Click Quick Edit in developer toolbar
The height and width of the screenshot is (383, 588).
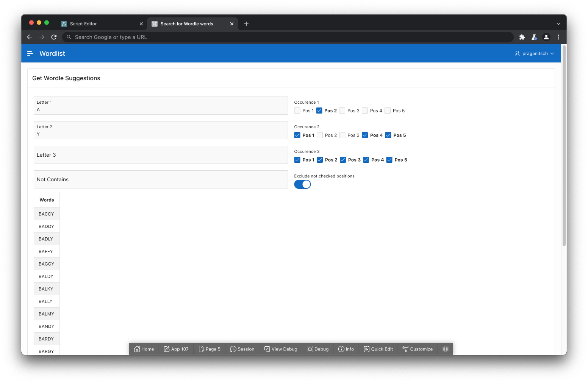378,349
